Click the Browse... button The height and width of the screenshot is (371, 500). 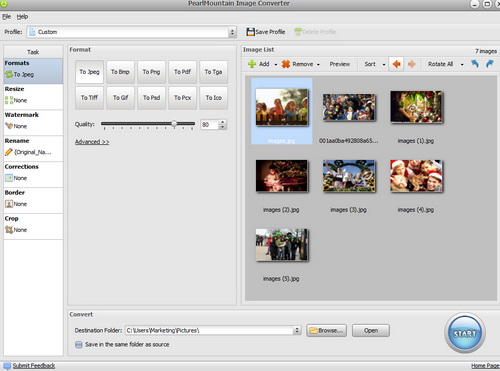pos(326,330)
